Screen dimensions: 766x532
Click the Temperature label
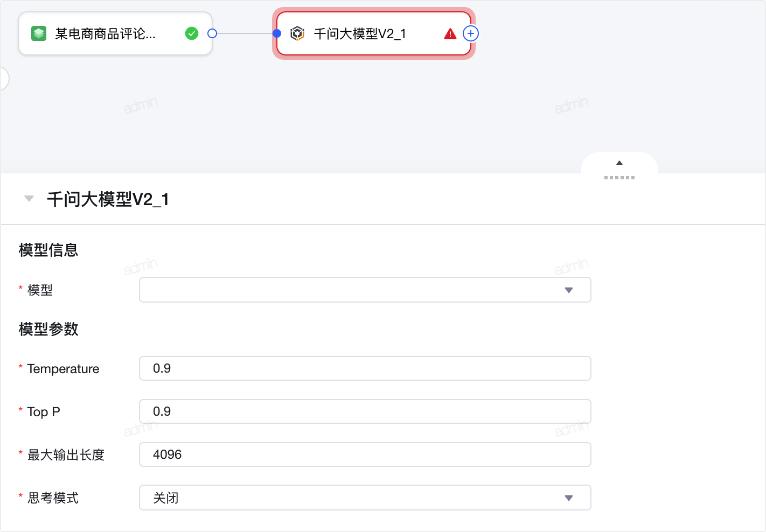pyautogui.click(x=63, y=369)
